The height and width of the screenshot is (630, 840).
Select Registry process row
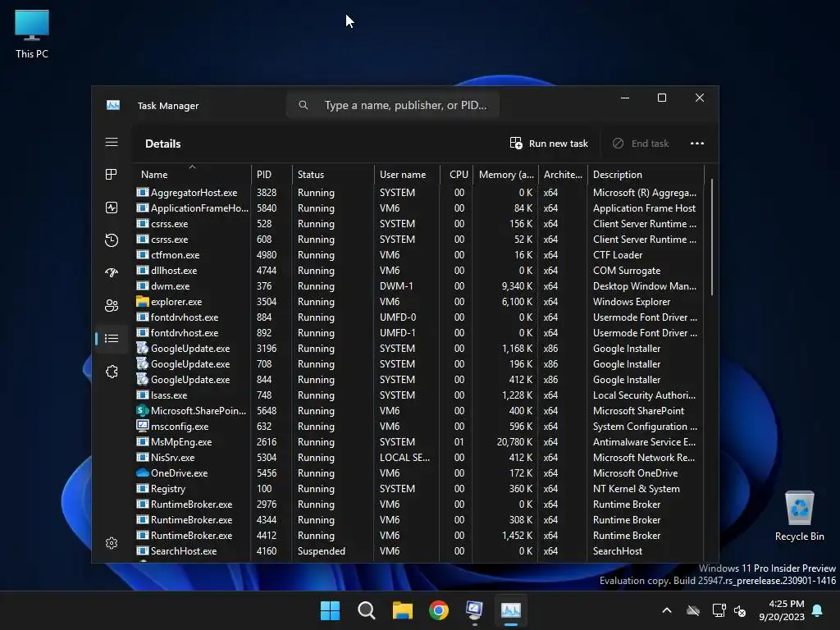tap(418, 489)
